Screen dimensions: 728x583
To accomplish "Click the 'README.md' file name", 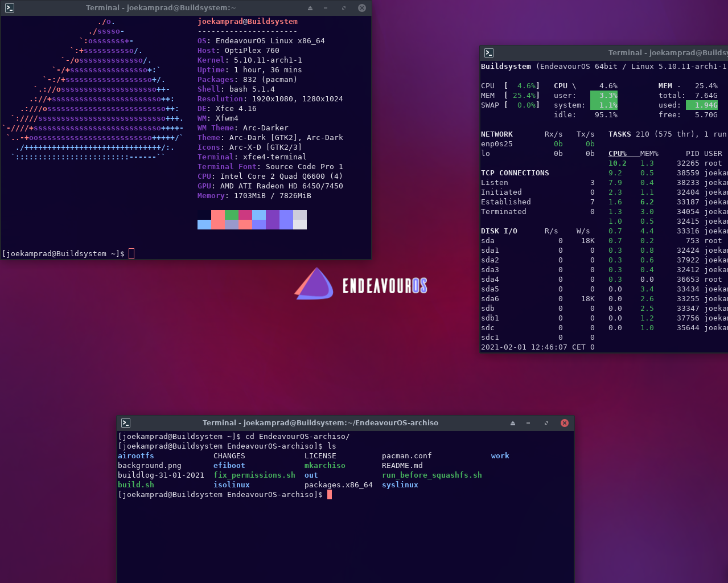I will click(x=402, y=465).
